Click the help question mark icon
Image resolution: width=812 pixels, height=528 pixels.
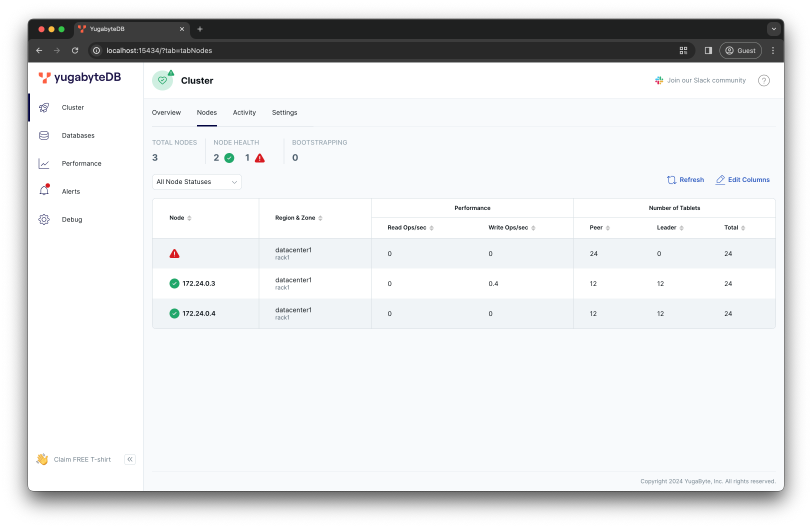763,80
